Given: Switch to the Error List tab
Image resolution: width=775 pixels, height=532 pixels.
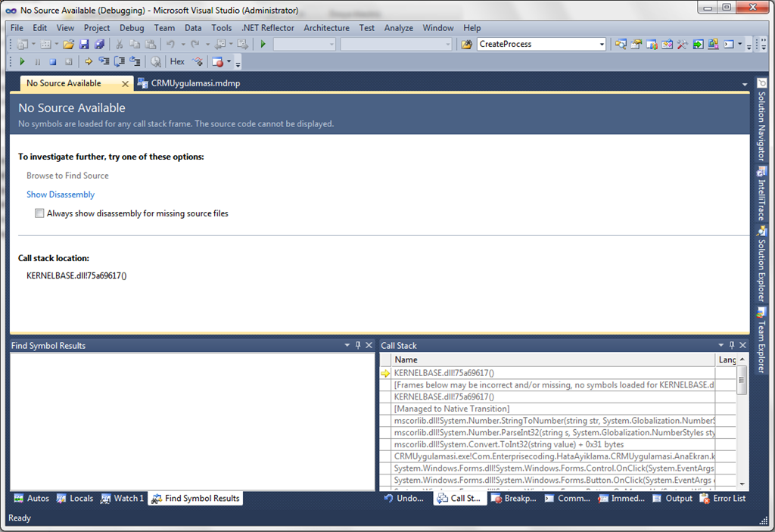Looking at the screenshot, I should 722,499.
